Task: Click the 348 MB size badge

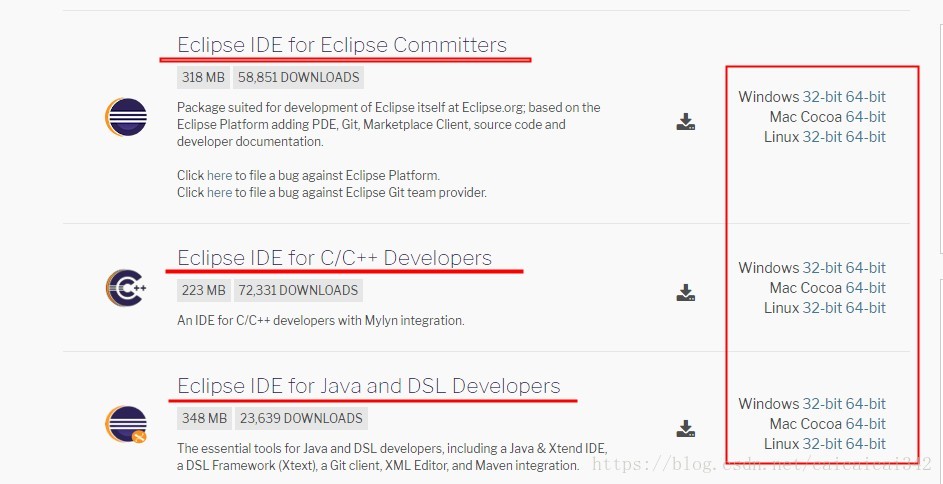Action: pyautogui.click(x=204, y=418)
